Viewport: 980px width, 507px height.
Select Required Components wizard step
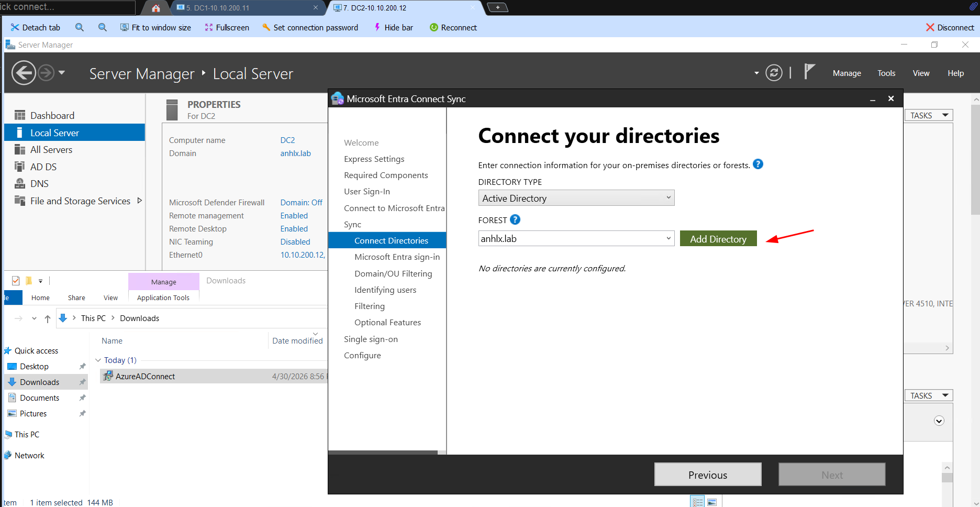[x=386, y=175]
